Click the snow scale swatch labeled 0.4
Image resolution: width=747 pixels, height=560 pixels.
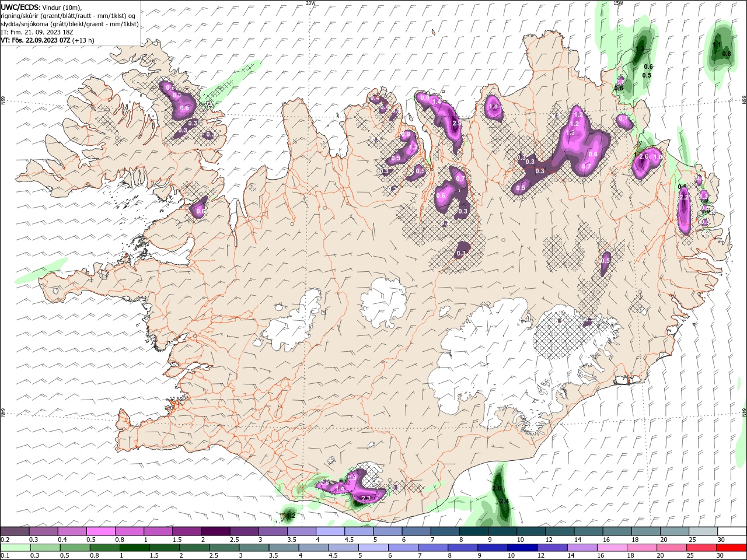point(72,531)
